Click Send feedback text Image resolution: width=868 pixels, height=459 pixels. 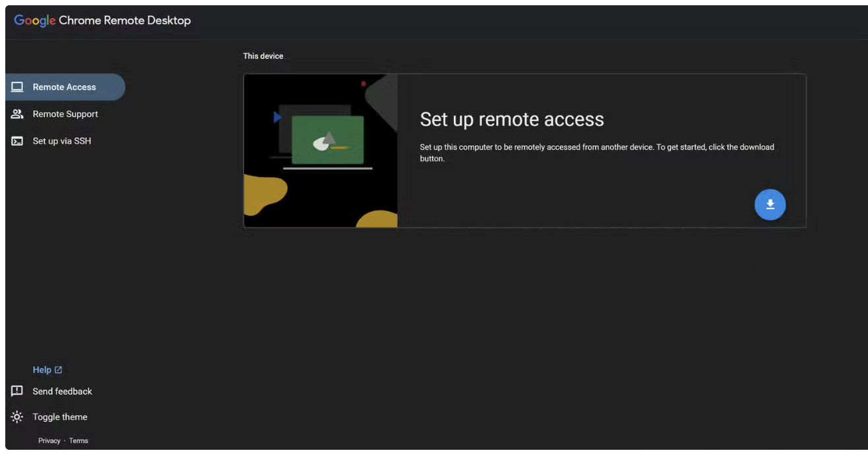point(62,391)
